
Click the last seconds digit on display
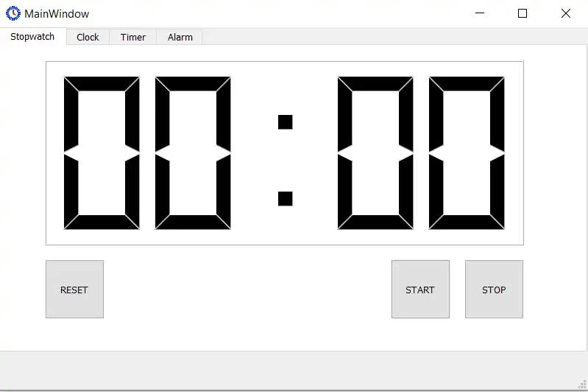[467, 153]
